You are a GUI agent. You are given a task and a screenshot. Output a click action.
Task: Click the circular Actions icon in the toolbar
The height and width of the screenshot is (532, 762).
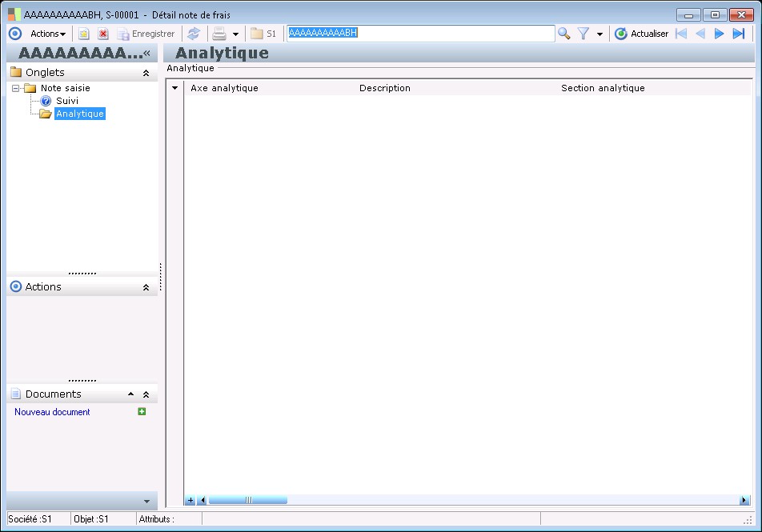(x=15, y=34)
